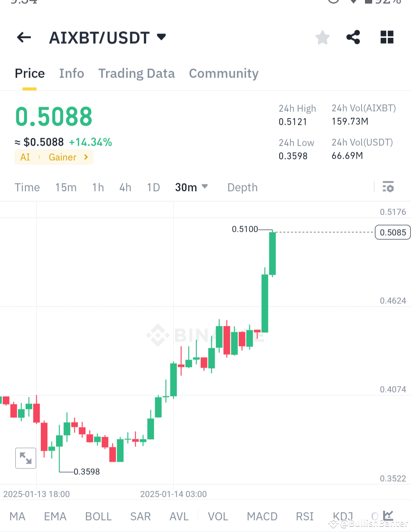Image resolution: width=411 pixels, height=532 pixels.
Task: Tap the battery indicator in status bar
Action: tap(368, 2)
